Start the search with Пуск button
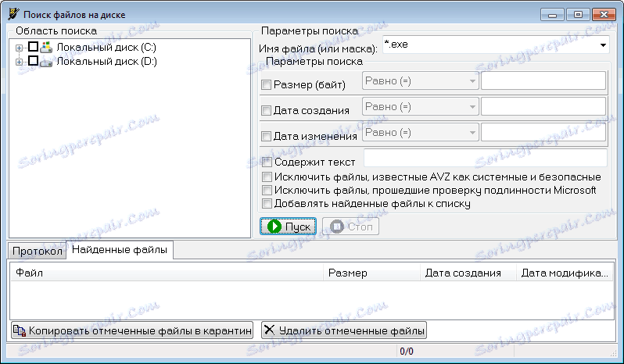The width and height of the screenshot is (624, 364). pyautogui.click(x=288, y=227)
